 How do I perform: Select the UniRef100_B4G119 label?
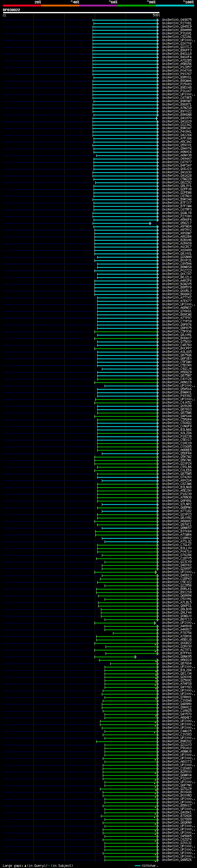177,54
